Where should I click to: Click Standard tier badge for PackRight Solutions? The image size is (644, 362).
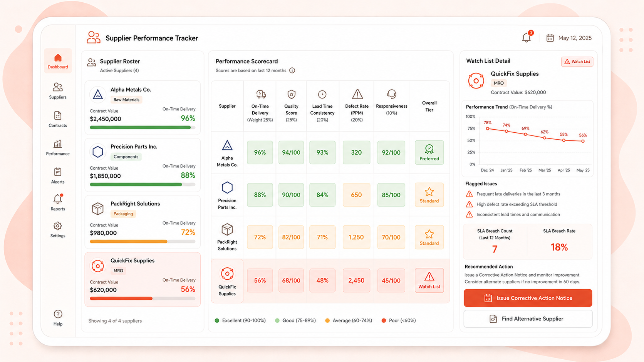429,237
